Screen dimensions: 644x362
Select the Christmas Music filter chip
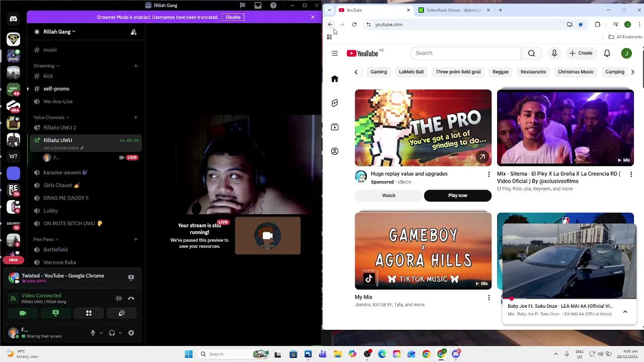coord(576,72)
